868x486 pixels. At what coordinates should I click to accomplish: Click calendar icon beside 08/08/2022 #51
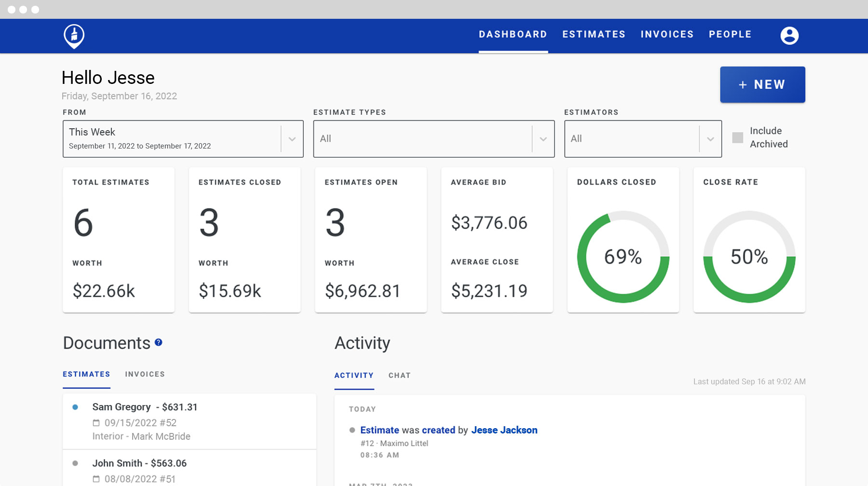[96, 479]
